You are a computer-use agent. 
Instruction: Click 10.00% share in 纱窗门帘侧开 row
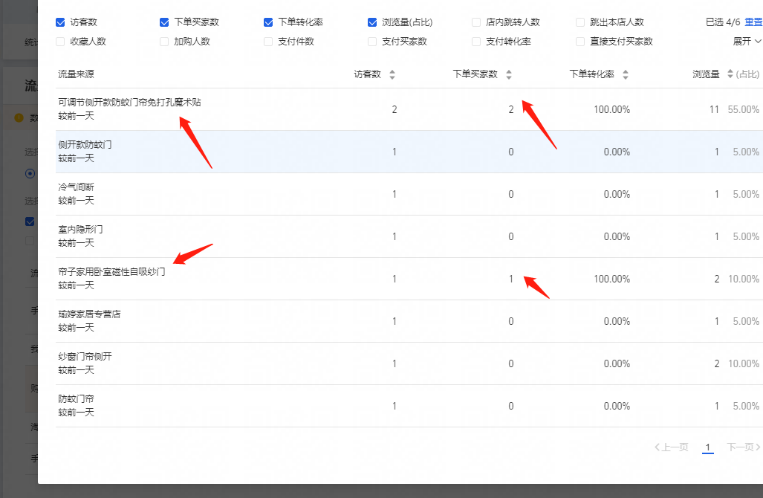coord(743,364)
